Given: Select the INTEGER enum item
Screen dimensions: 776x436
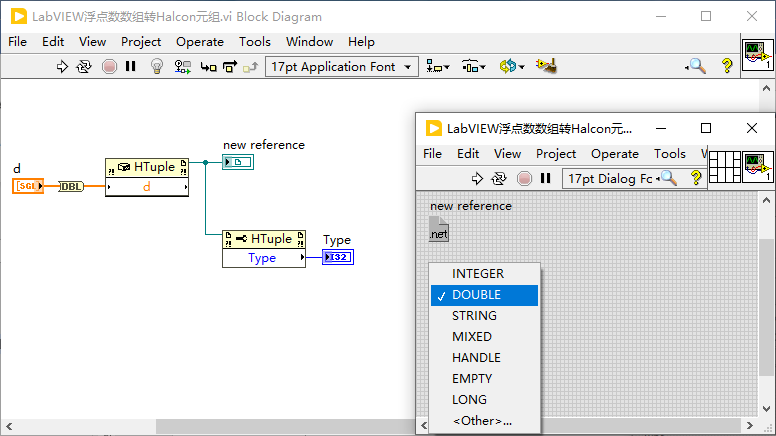Looking at the screenshot, I should point(485,274).
